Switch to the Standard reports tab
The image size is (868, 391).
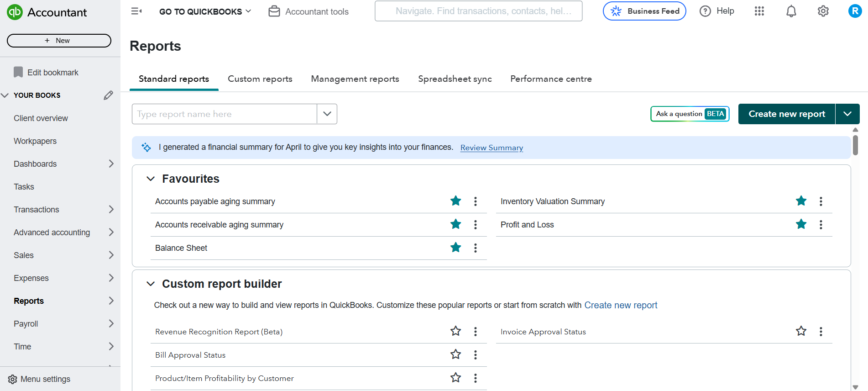[x=174, y=79]
